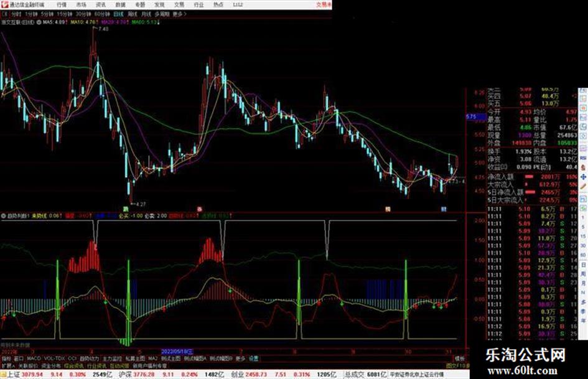
Task: Click the round icon beside 趋势利剑 indicator
Action: pyautogui.click(x=4, y=216)
